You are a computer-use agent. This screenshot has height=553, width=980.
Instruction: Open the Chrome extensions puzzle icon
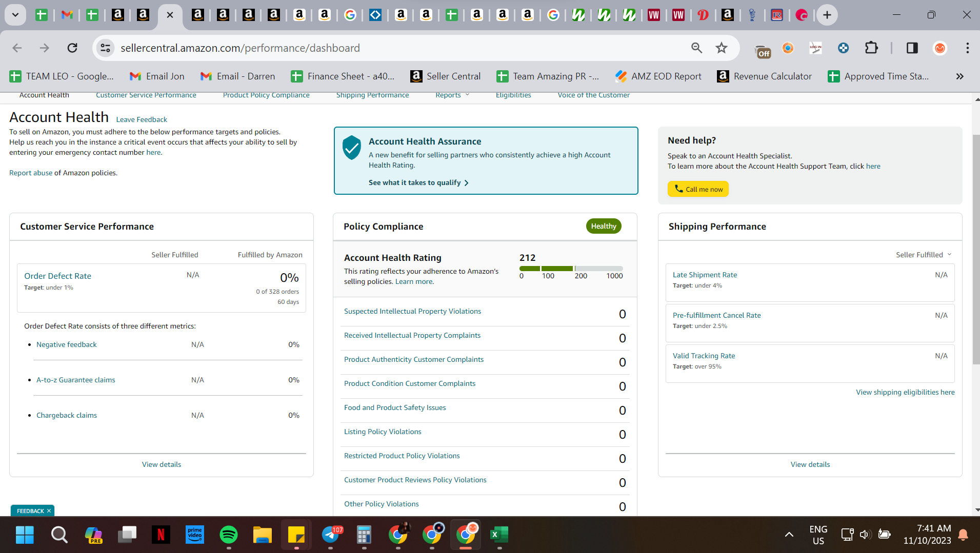[x=871, y=48]
